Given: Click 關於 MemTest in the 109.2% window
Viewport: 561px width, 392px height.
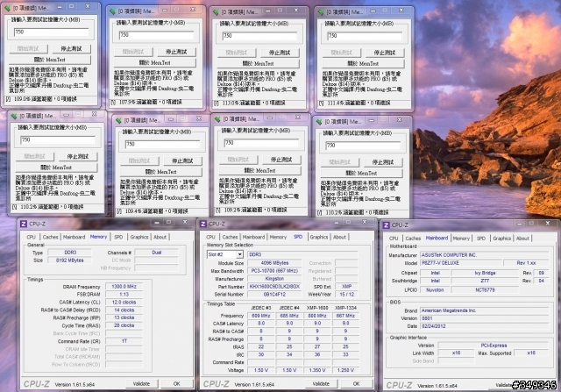Looking at the screenshot, I should (259, 171).
